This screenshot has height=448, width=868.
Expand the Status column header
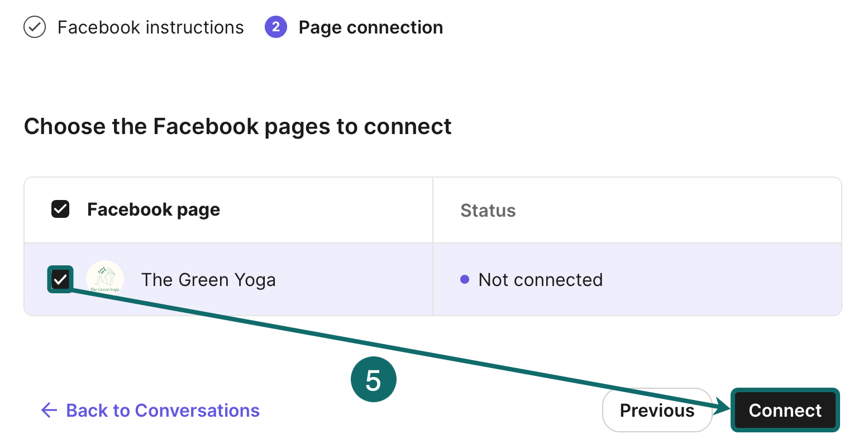(488, 210)
